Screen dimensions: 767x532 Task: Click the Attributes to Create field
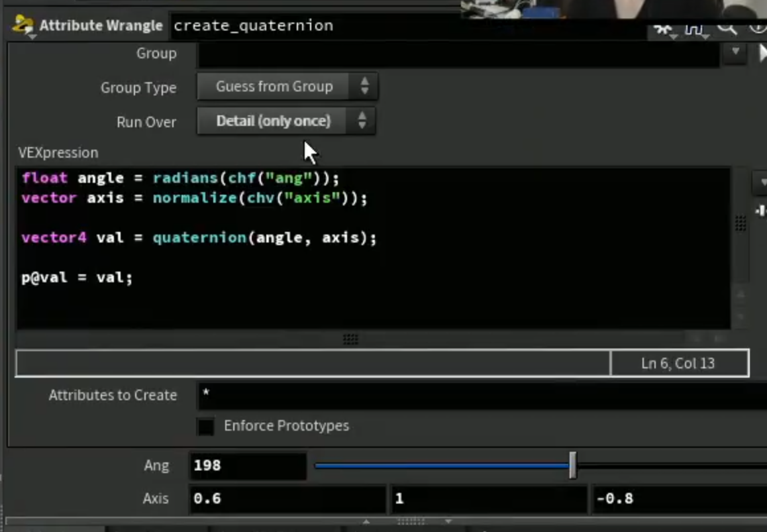coord(482,396)
